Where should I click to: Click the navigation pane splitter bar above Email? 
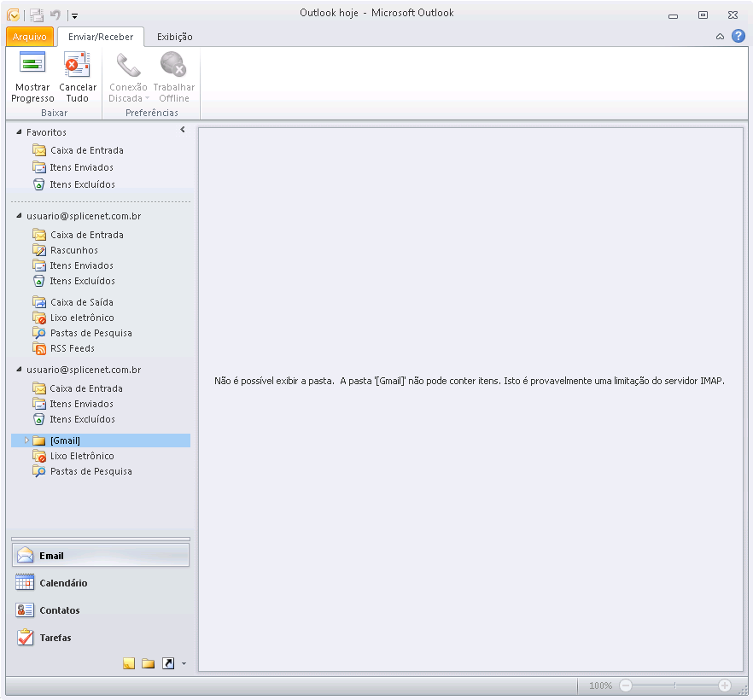101,540
